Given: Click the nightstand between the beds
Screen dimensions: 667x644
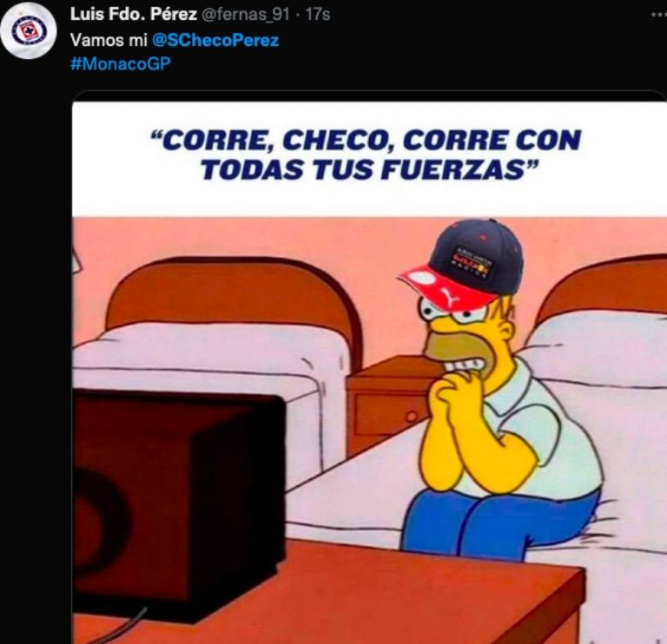Looking at the screenshot, I should pyautogui.click(x=387, y=402).
